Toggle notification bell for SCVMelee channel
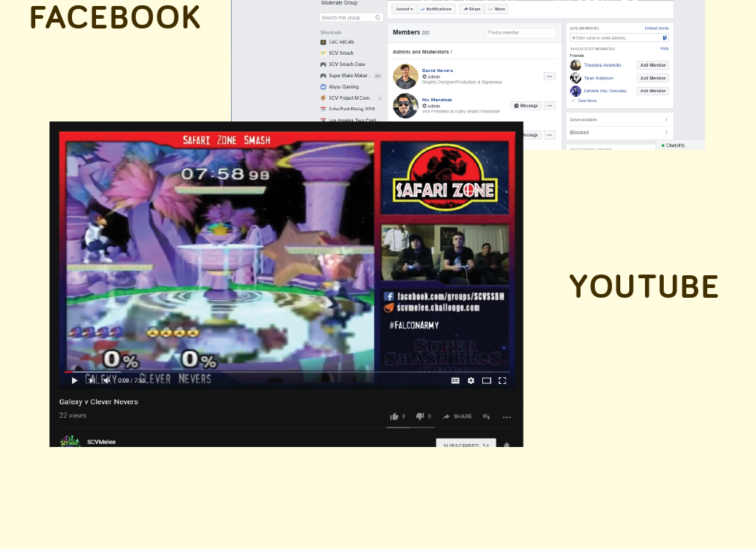 coord(506,445)
